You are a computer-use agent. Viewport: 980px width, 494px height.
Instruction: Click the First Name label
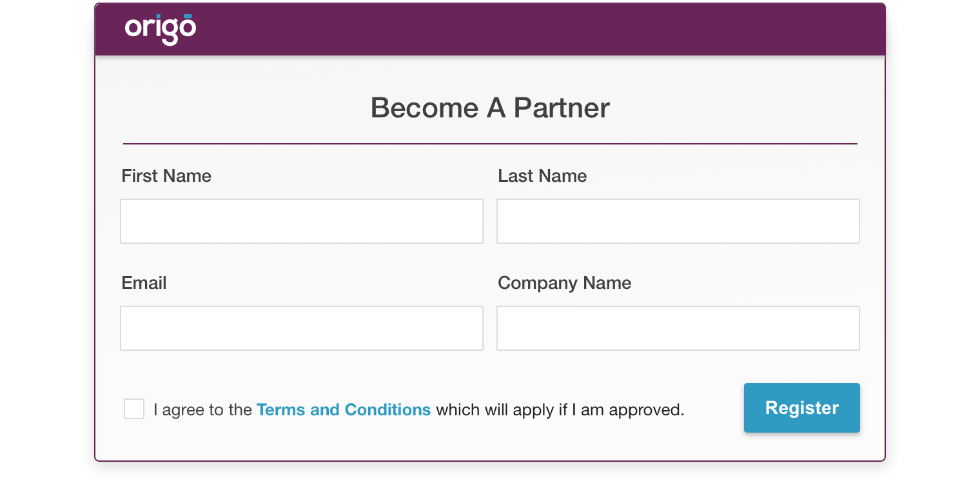[166, 176]
